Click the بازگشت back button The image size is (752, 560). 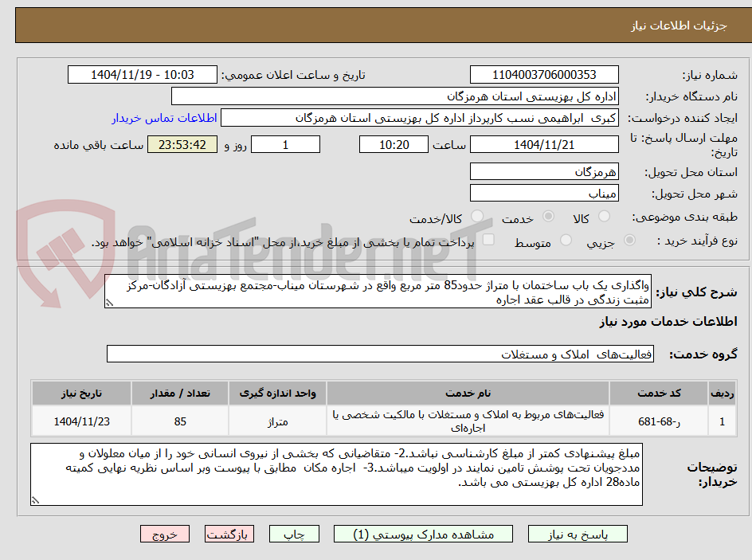229,534
